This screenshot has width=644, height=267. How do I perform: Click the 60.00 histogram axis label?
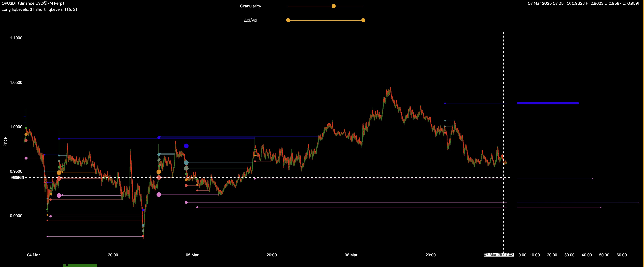[622, 255]
